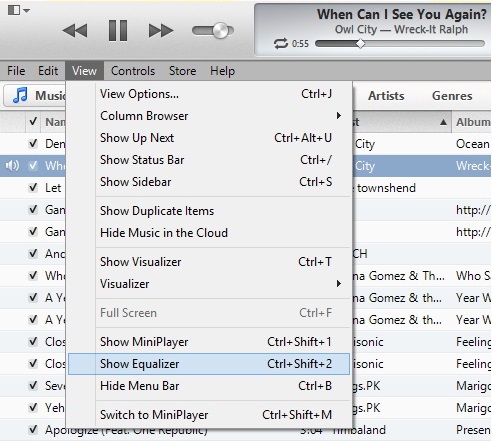
Task: Click the blue Music note library icon
Action: click(x=20, y=95)
